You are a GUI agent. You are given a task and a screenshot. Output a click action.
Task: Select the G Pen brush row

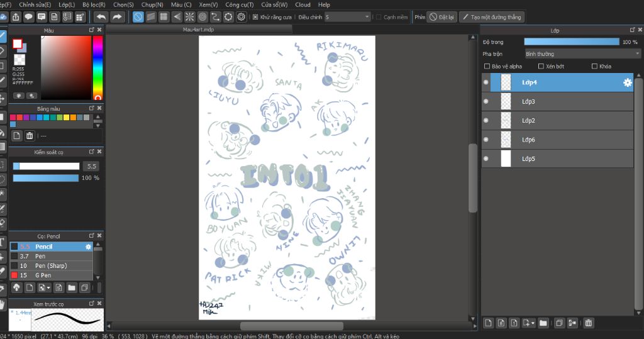[x=52, y=275]
